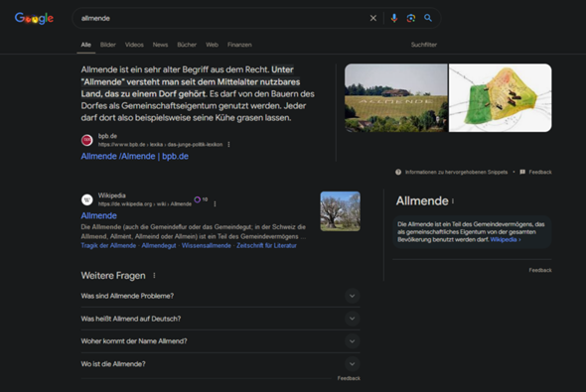Open the Allmende bpb.de result link
This screenshot has height=392, width=586.
(x=134, y=157)
